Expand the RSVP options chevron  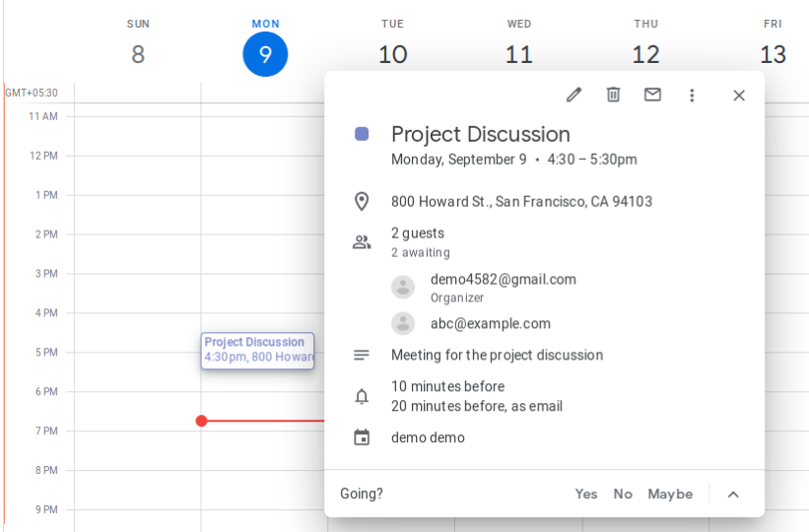coord(733,494)
